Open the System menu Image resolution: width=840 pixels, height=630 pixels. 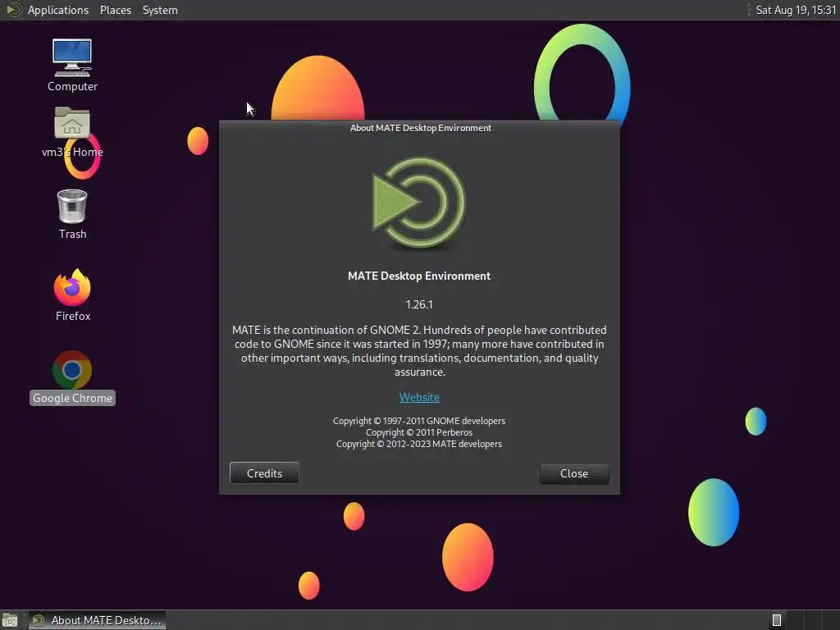pos(160,10)
